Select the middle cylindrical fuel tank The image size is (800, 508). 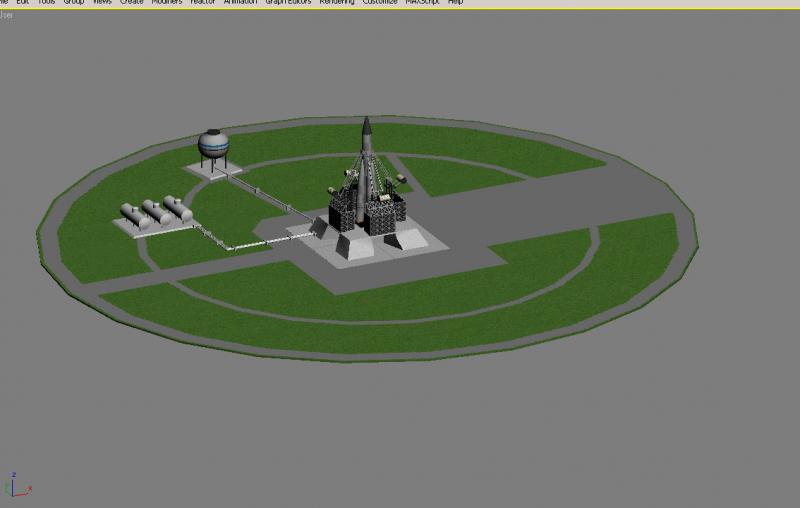coord(157,212)
